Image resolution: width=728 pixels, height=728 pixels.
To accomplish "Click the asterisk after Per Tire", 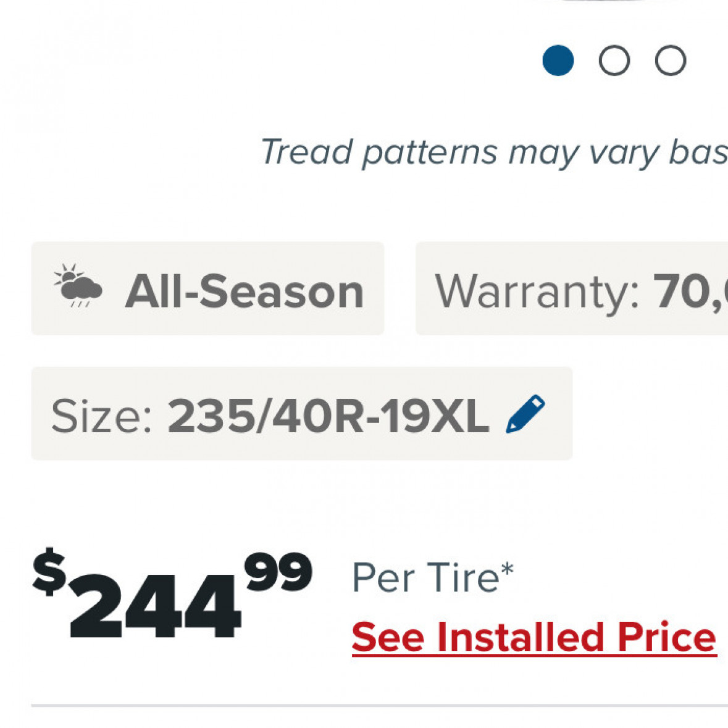I will 507,571.
